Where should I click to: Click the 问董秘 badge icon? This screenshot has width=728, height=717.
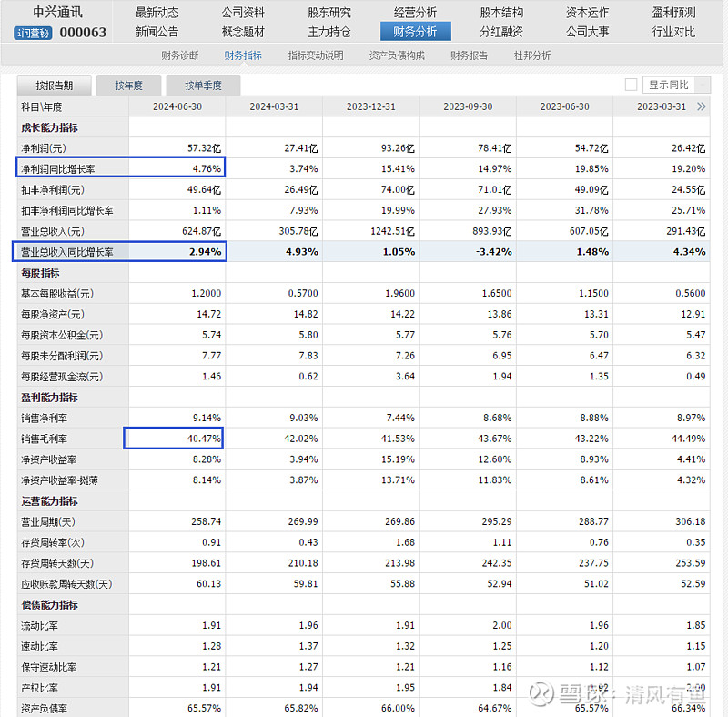pos(33,33)
